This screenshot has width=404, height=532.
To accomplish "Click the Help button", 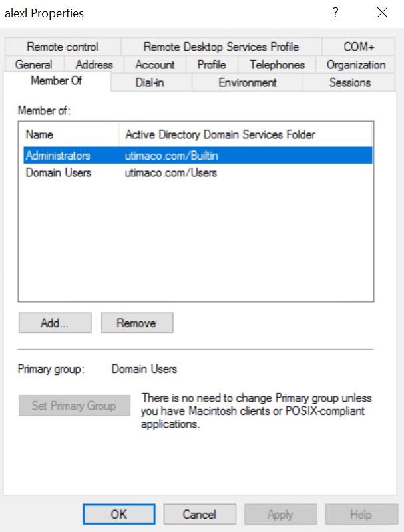I will coord(361,514).
